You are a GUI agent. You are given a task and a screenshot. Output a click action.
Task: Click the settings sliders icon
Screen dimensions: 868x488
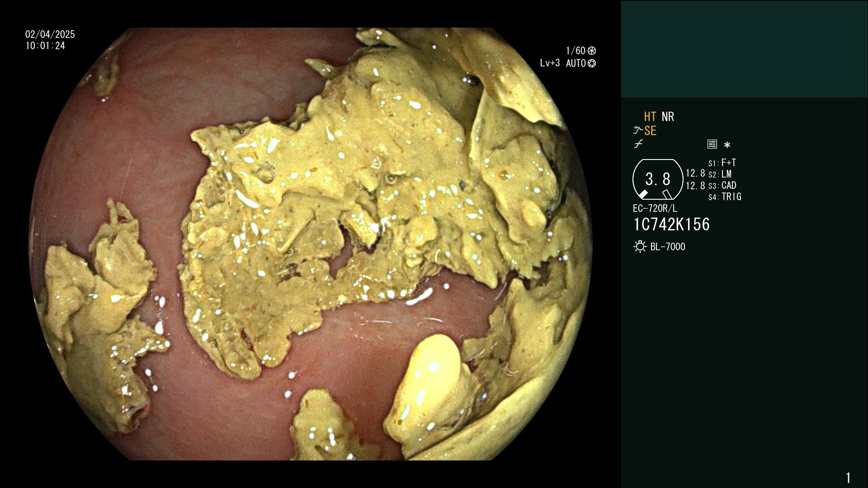coord(712,144)
